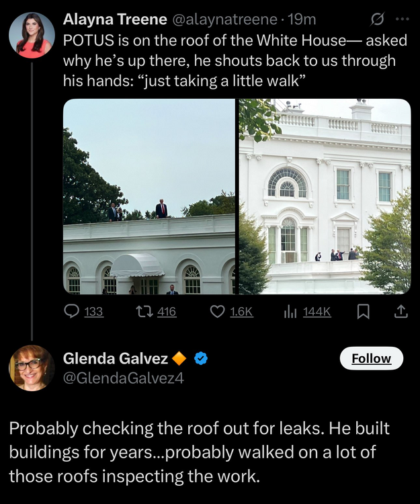Open the right White House photo
This screenshot has height=504, width=420.
point(325,196)
